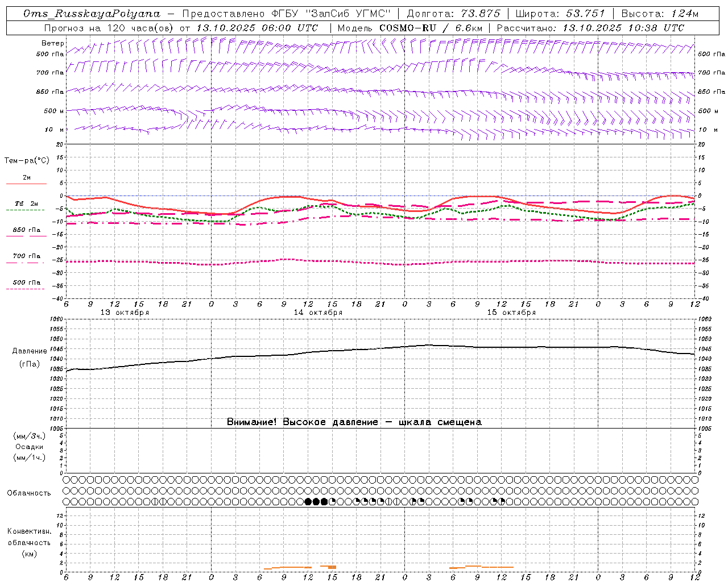Click the (мм/3ч.) precipitation unit label
This screenshot has height=582, width=728.
(30, 436)
